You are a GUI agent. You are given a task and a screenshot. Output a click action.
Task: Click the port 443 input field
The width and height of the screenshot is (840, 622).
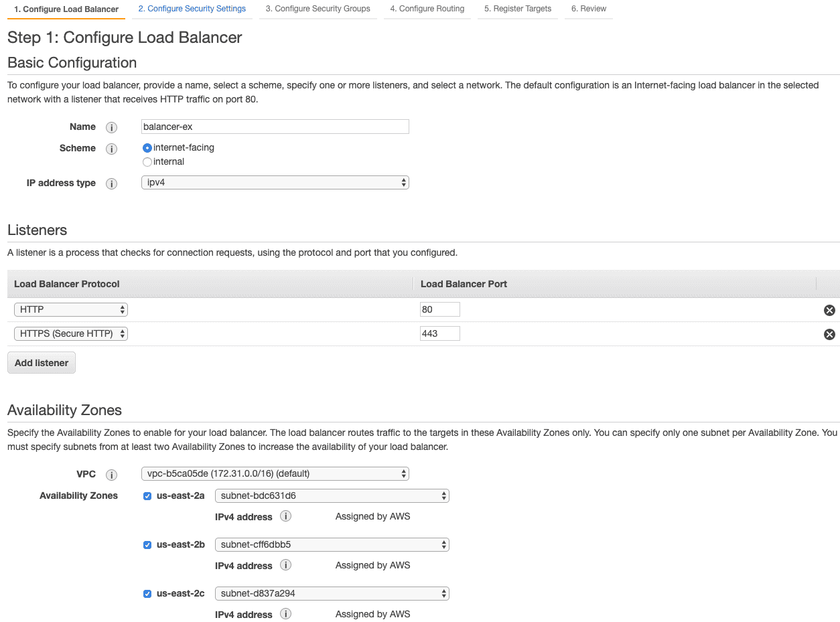pyautogui.click(x=439, y=333)
